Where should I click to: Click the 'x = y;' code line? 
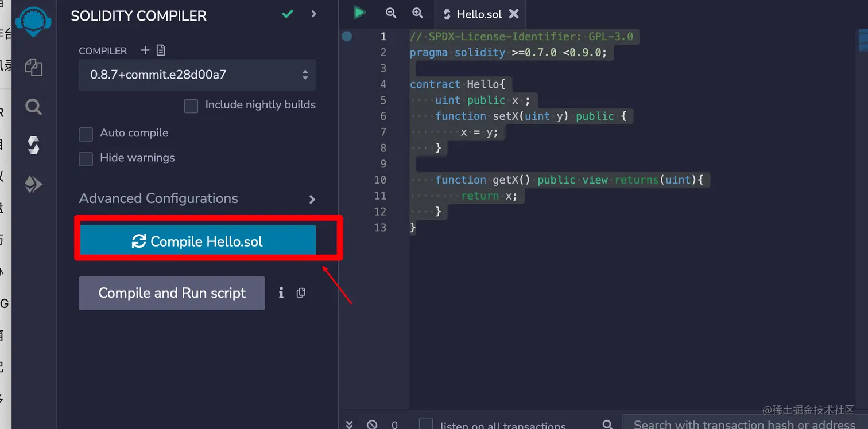tap(479, 132)
